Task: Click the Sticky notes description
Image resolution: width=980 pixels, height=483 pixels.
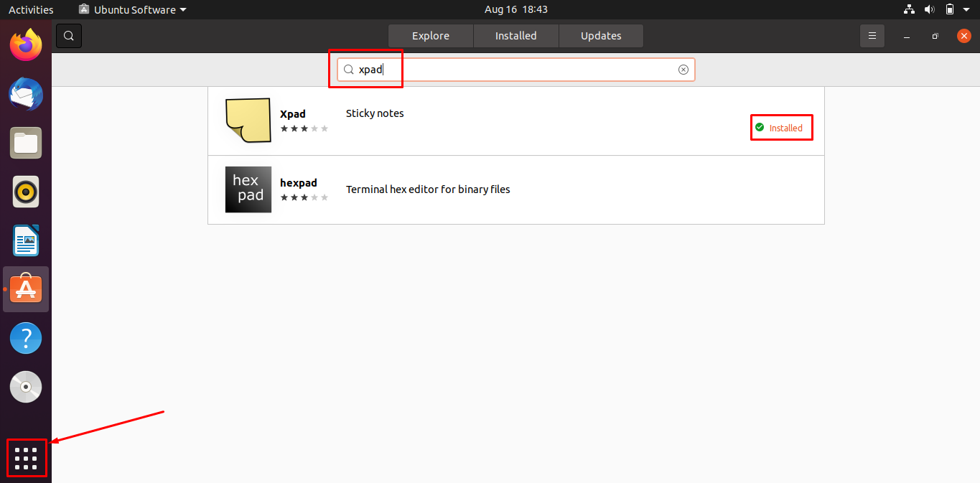Action: pyautogui.click(x=375, y=113)
